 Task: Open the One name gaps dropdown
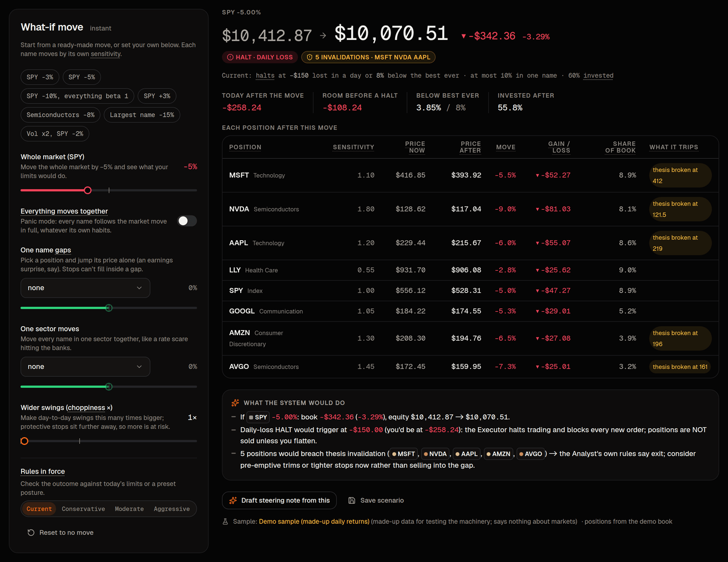(x=85, y=288)
